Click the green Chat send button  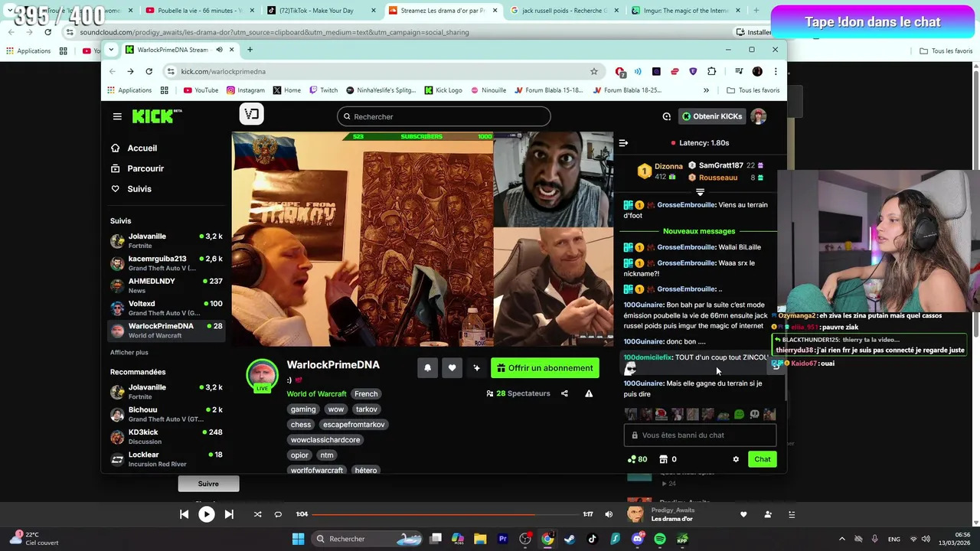click(x=763, y=459)
